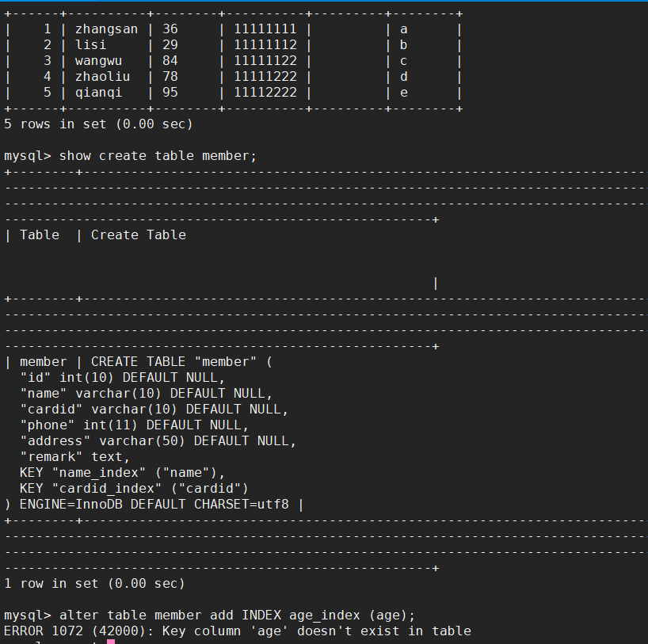This screenshot has height=644, width=648.
Task: Click the name 'qianqi' in the results
Action: point(98,93)
